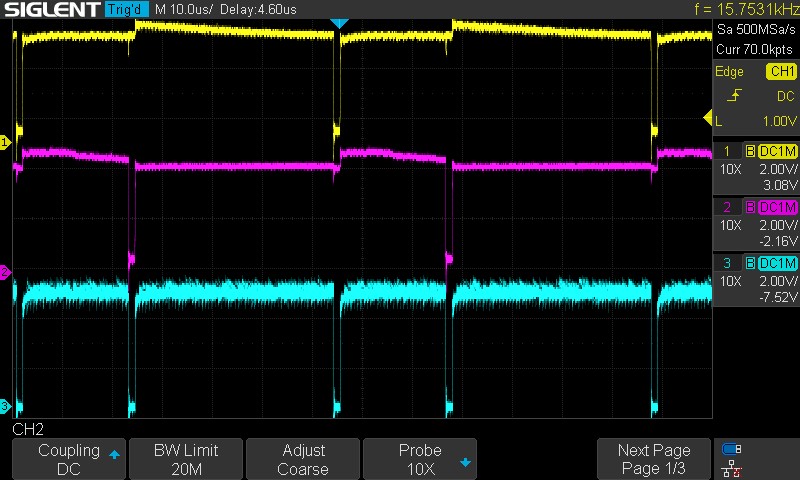Open the Coupling DC dropdown
This screenshot has height=480, width=800.
click(69, 459)
